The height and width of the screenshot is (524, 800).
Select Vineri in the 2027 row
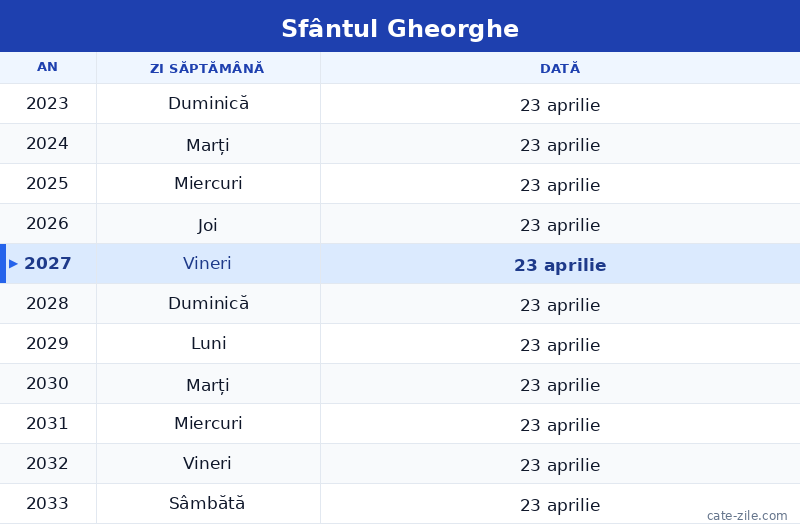click(207, 263)
